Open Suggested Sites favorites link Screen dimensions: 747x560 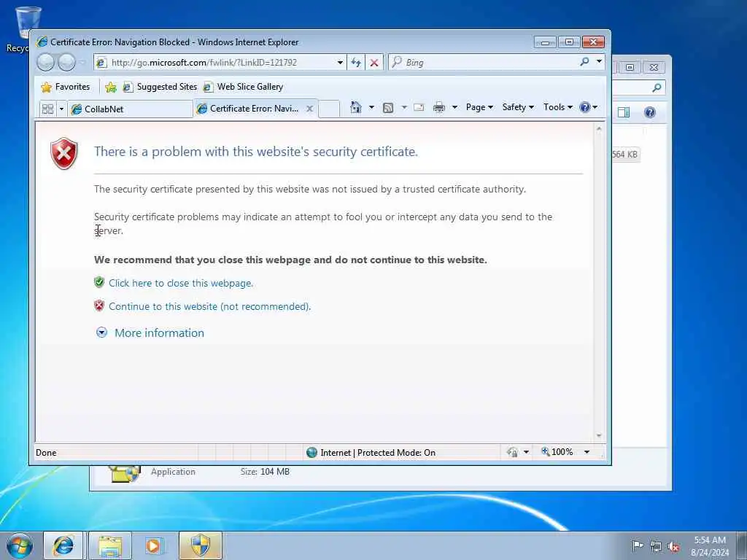pos(160,87)
